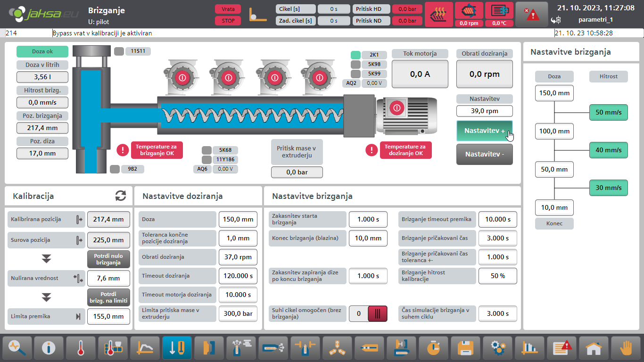The image size is (644, 362).
Task: Click the refresh icon next to Kalibracija
Action: coord(121,196)
